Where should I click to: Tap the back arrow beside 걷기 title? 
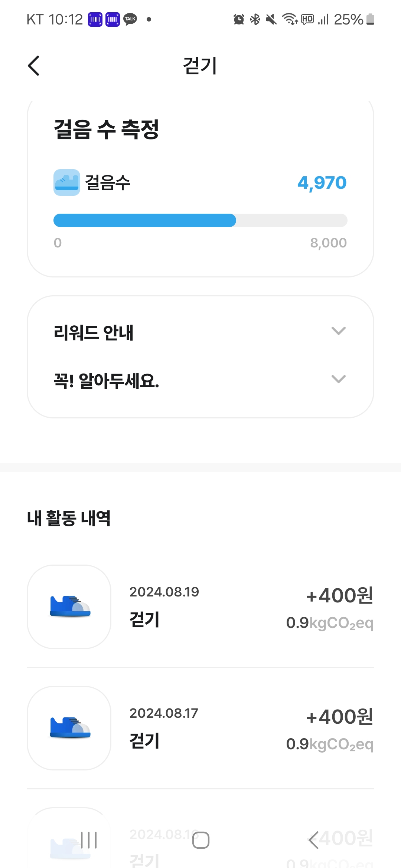click(34, 66)
